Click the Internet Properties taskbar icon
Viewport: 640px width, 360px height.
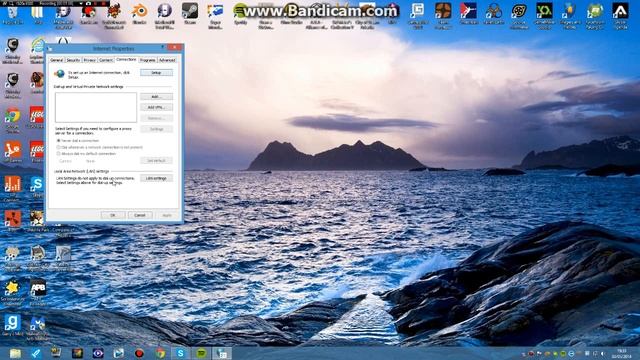(x=222, y=353)
